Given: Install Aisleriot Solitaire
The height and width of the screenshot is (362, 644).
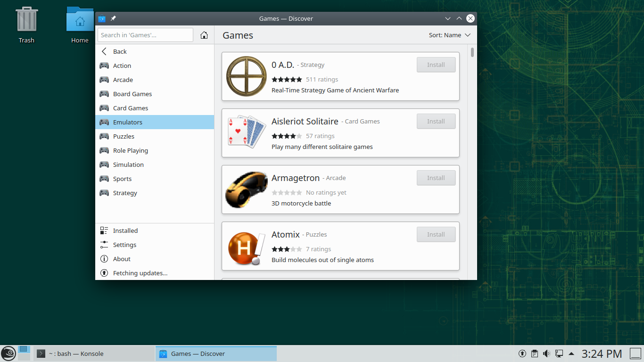Looking at the screenshot, I should pos(436,121).
